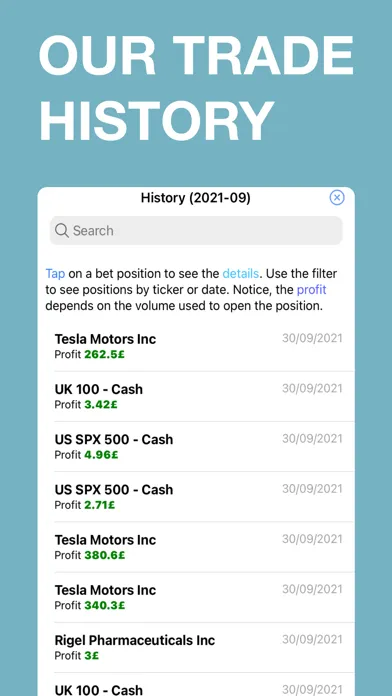The width and height of the screenshot is (392, 696).
Task: Click the date beside Tesla 262.5£ row
Action: pos(313,338)
